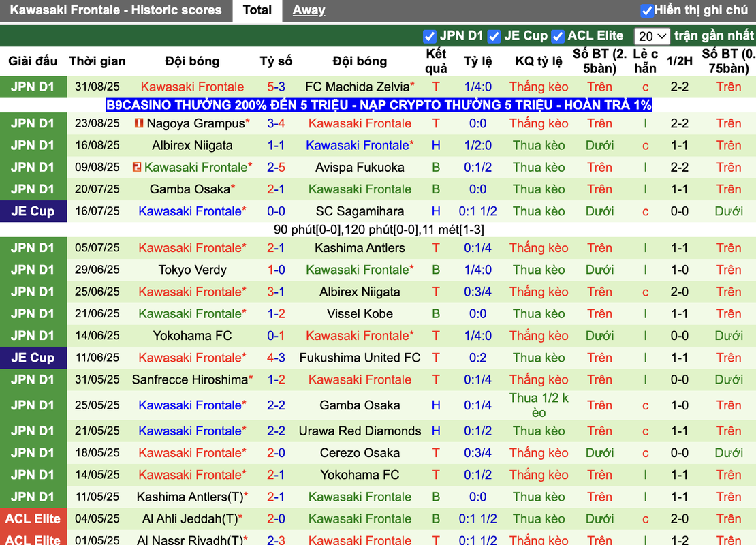Screen dimensions: 756x545
Task: Click the 5-3 score on 31/08/25
Action: 276,87
